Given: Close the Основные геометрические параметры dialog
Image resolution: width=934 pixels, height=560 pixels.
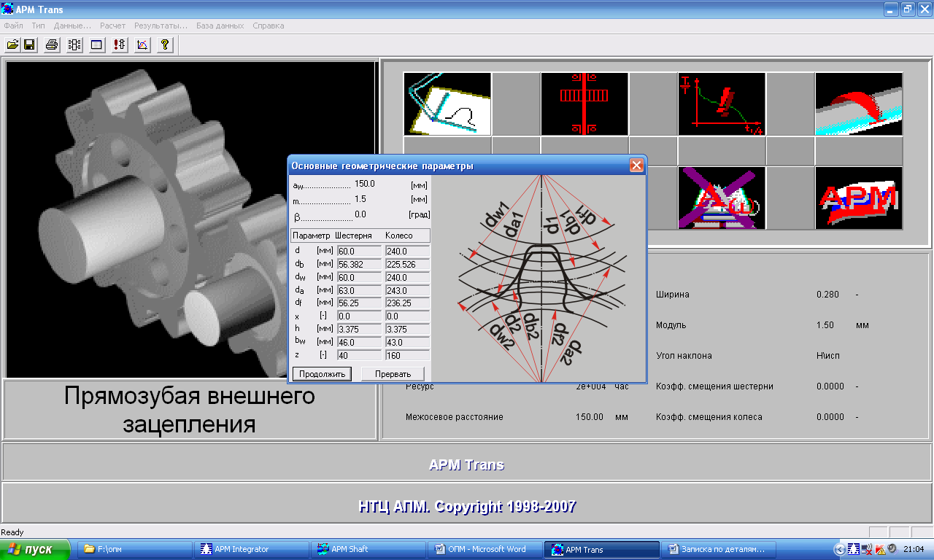Looking at the screenshot, I should click(636, 166).
